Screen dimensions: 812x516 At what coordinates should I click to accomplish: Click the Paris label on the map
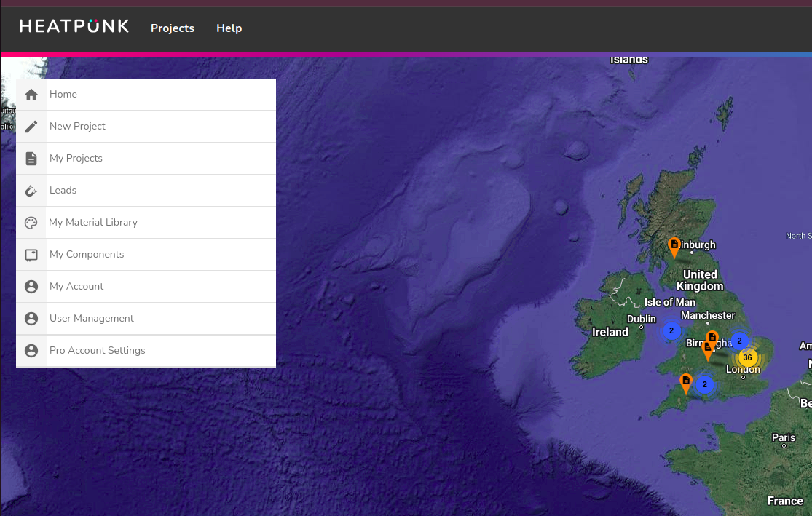(x=784, y=438)
